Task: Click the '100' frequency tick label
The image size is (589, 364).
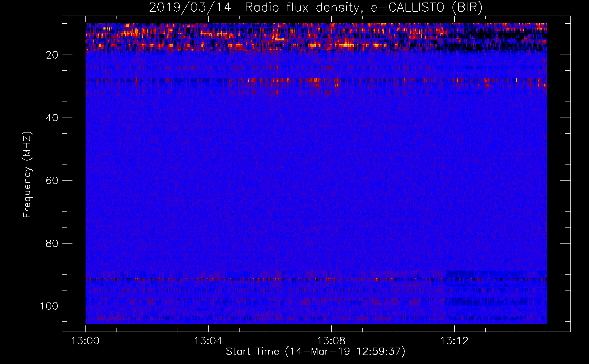Action: point(49,306)
